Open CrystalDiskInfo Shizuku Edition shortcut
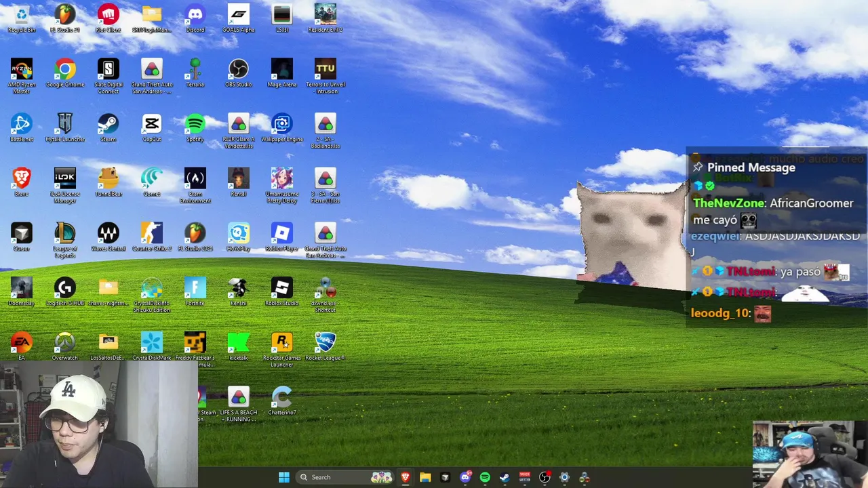 coord(152,295)
